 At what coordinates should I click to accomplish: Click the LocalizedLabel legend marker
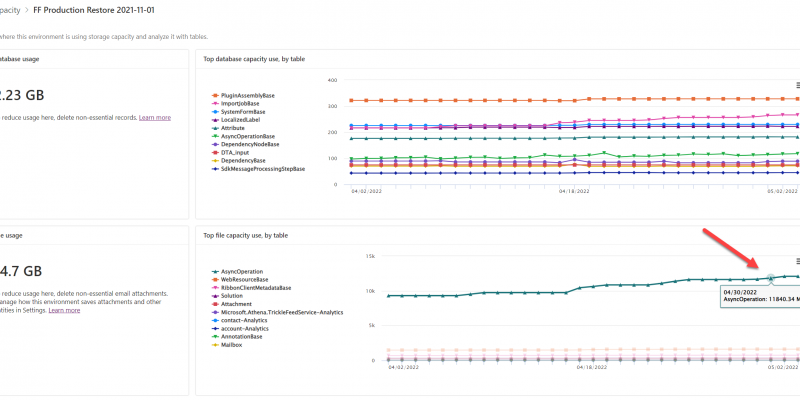214,120
